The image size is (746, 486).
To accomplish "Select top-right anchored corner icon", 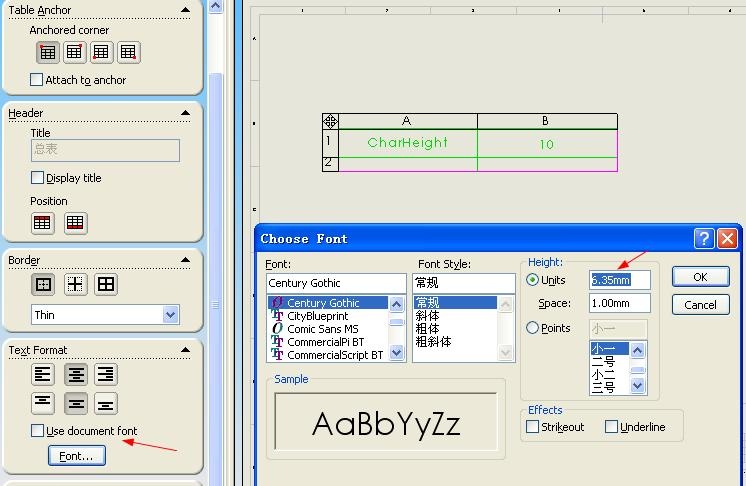I will tap(74, 52).
